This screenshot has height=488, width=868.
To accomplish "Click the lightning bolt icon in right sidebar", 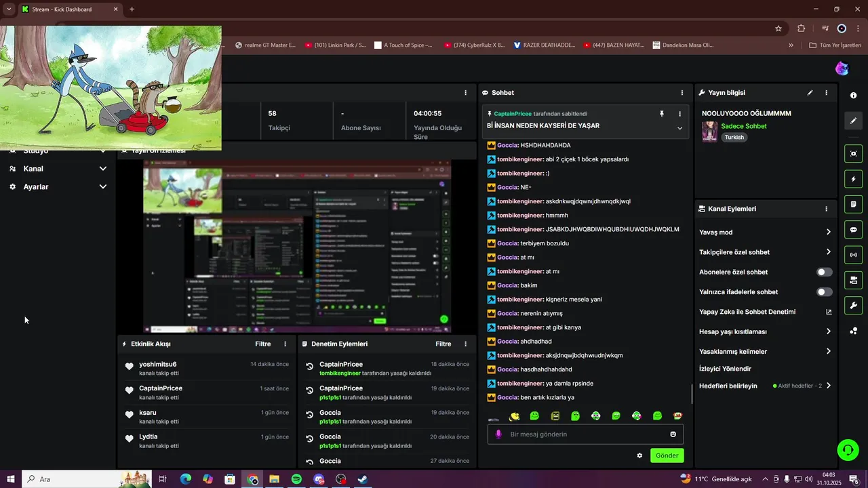I will tap(853, 179).
